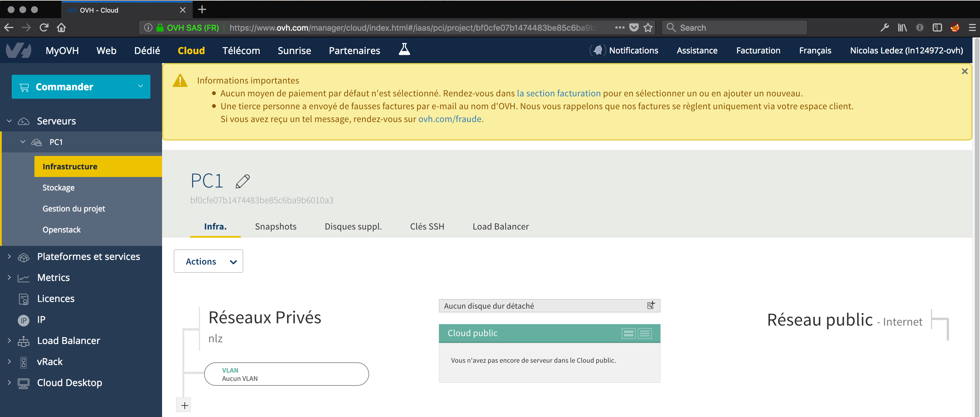
Task: Click the OVH logo icon
Action: [18, 50]
